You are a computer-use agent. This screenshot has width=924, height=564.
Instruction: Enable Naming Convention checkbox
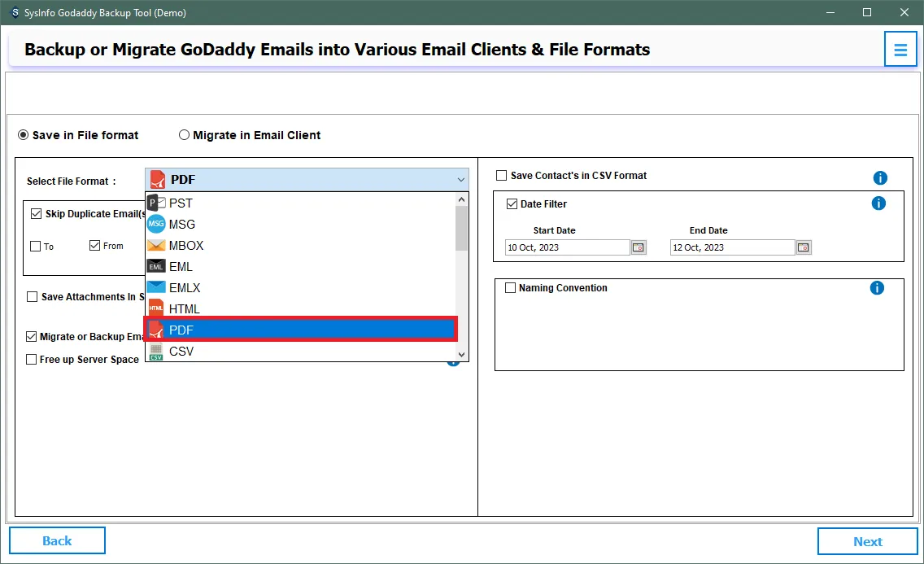[510, 288]
